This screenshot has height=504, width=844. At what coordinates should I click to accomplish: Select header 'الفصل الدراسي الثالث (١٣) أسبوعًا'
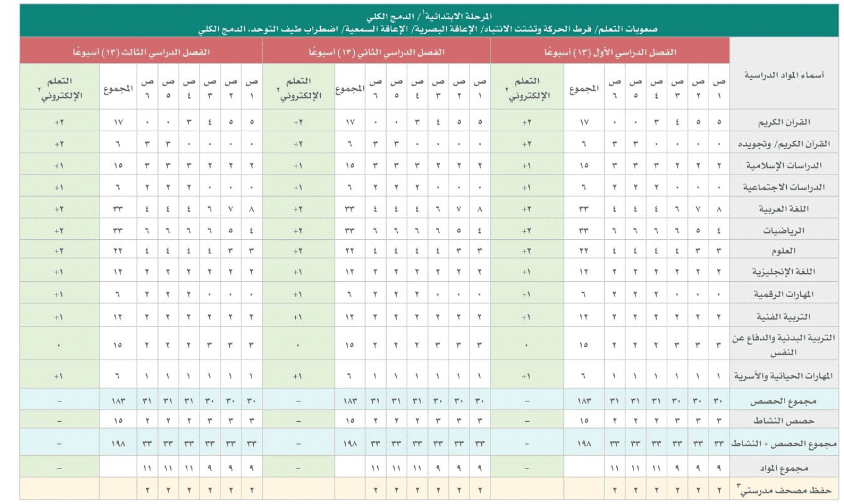[141, 52]
